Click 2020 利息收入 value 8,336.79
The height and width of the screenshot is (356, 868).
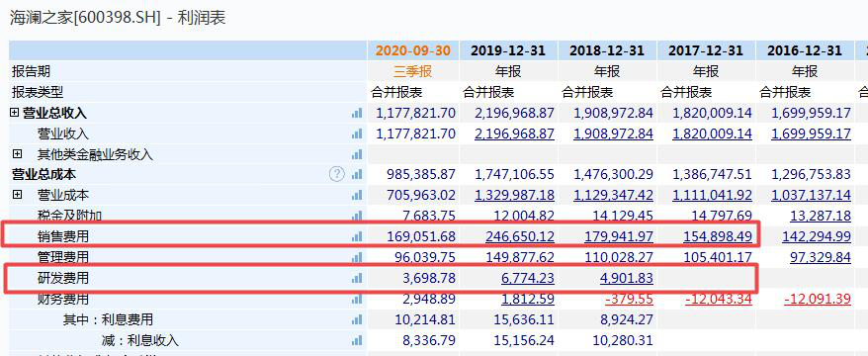click(x=430, y=340)
